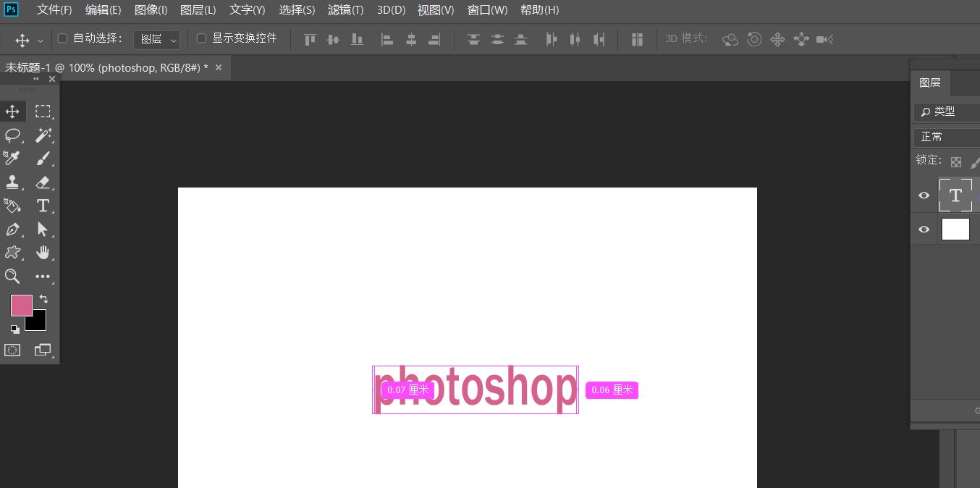Open the 图层 auto-select dropdown
This screenshot has width=980, height=488.
coord(156,39)
